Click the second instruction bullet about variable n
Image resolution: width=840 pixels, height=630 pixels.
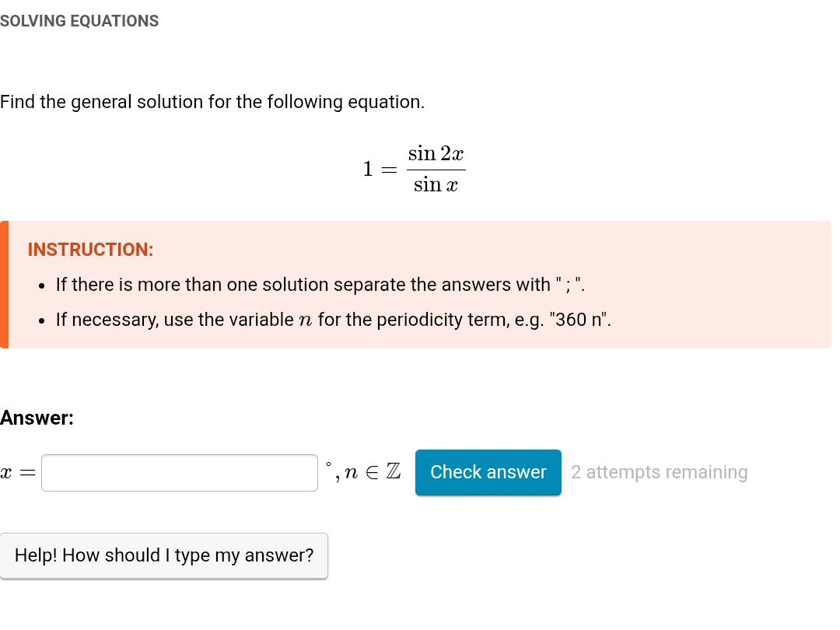click(x=333, y=320)
